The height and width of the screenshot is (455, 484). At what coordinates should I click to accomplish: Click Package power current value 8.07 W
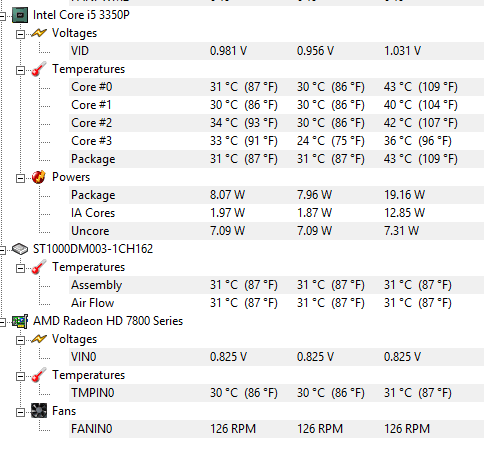227,195
